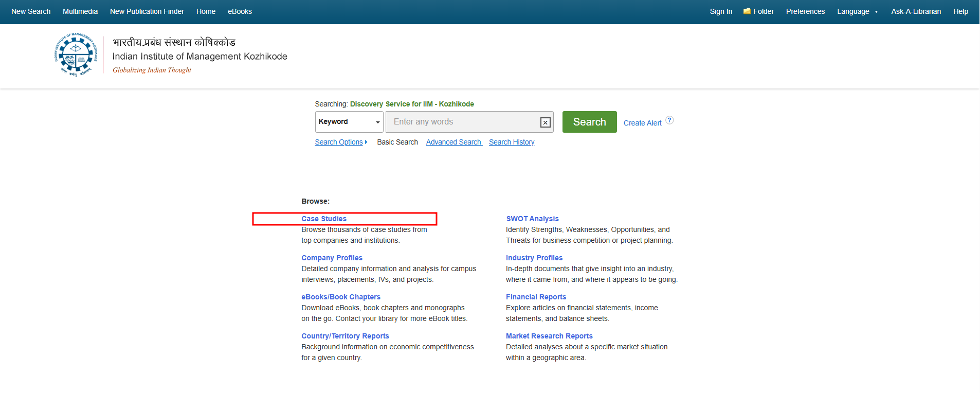Click into the Enter any words field
The height and width of the screenshot is (393, 980).
tap(463, 122)
